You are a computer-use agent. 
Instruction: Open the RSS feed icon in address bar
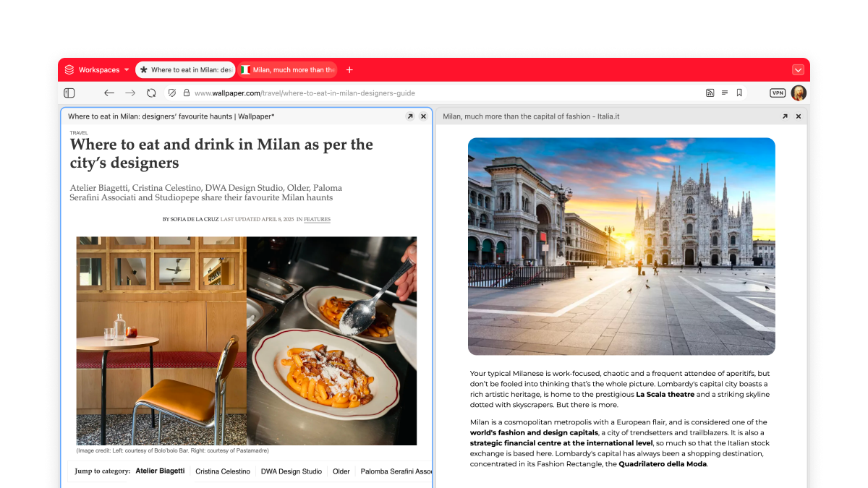(710, 93)
